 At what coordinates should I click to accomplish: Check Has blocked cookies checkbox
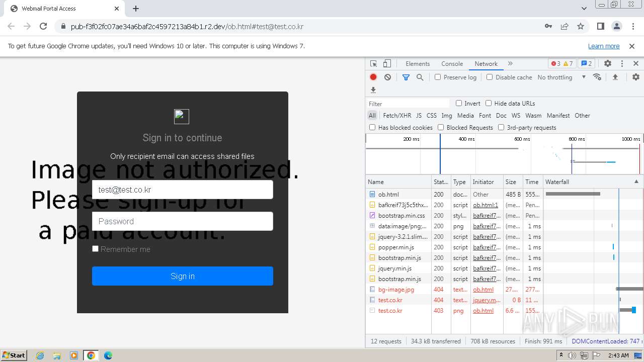(372, 127)
